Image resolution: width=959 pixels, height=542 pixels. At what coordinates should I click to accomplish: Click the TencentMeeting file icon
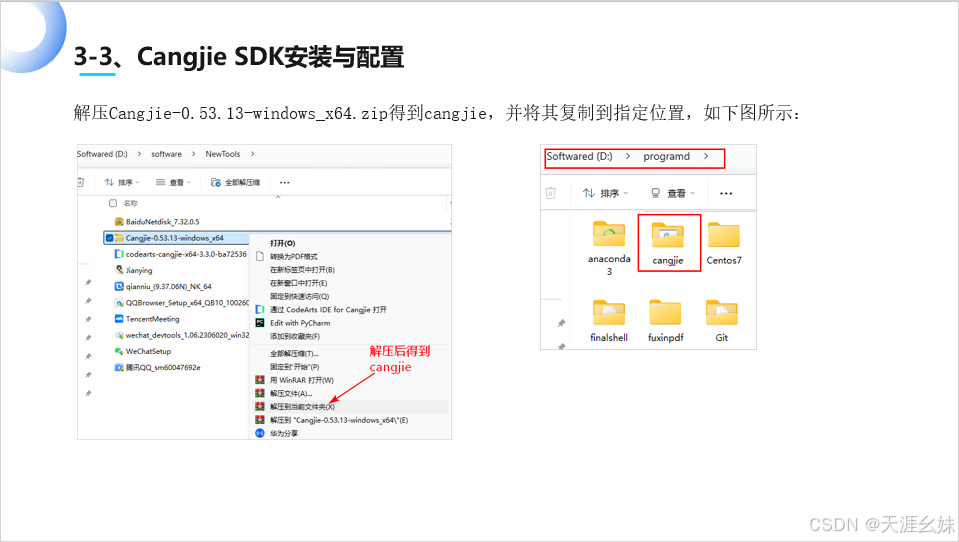[x=119, y=319]
